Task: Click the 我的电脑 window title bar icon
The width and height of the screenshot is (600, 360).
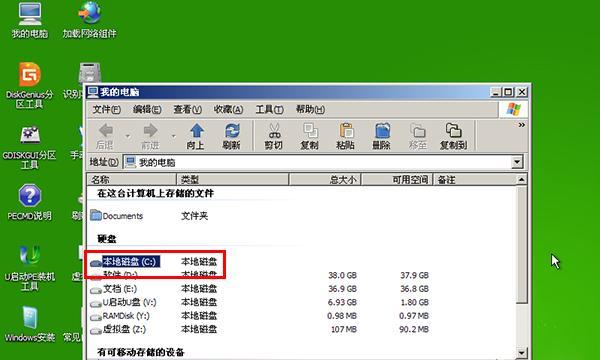Action: coord(93,92)
